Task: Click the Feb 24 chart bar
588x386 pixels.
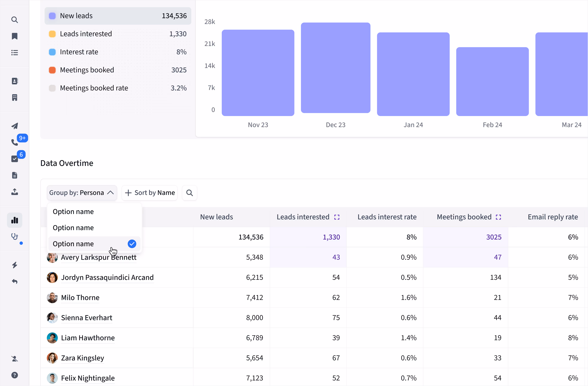Action: tap(492, 82)
